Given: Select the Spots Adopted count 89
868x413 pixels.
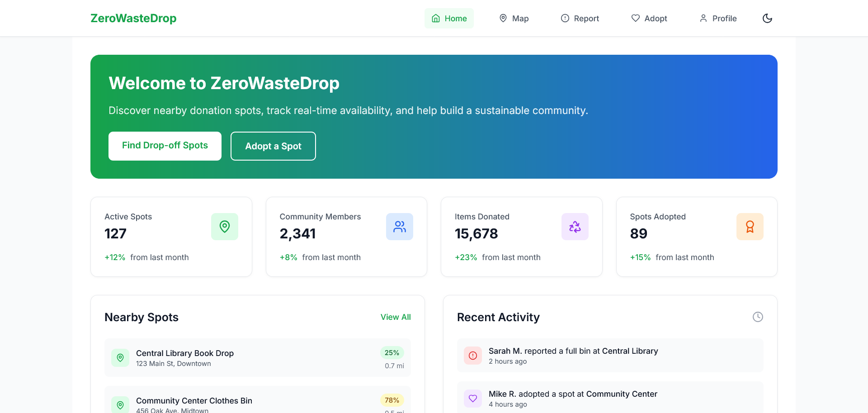Looking at the screenshot, I should click(x=638, y=233).
